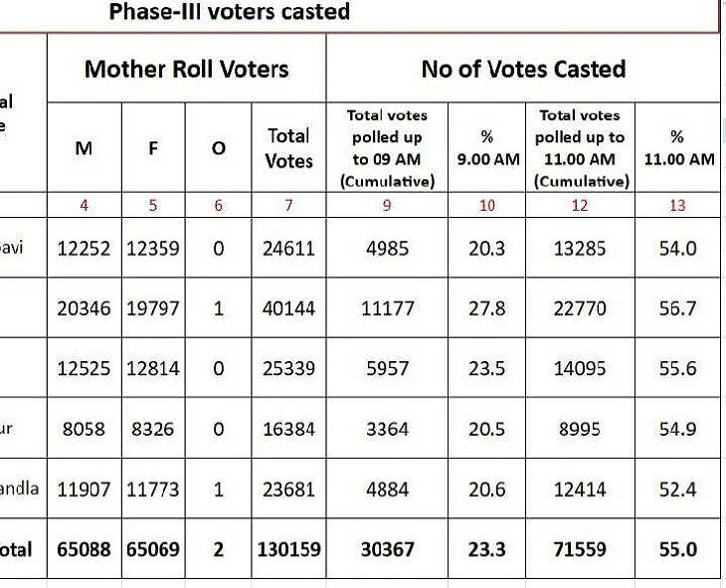Click the percentage cell 52.4
726x588 pixels.
[678, 490]
